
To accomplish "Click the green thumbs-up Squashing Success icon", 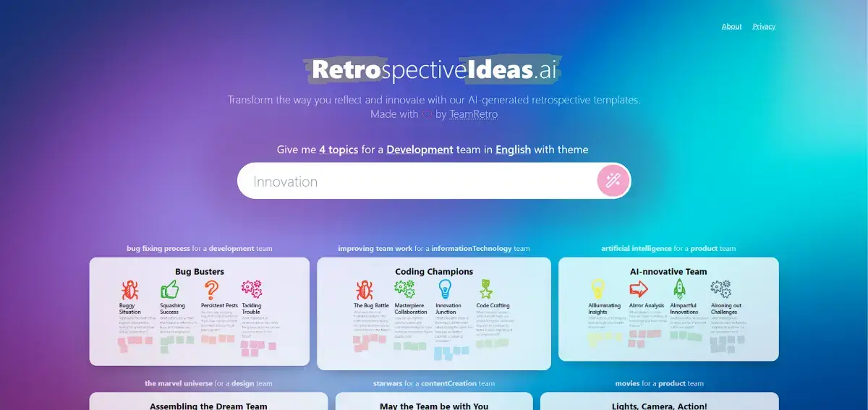I will pos(170,290).
